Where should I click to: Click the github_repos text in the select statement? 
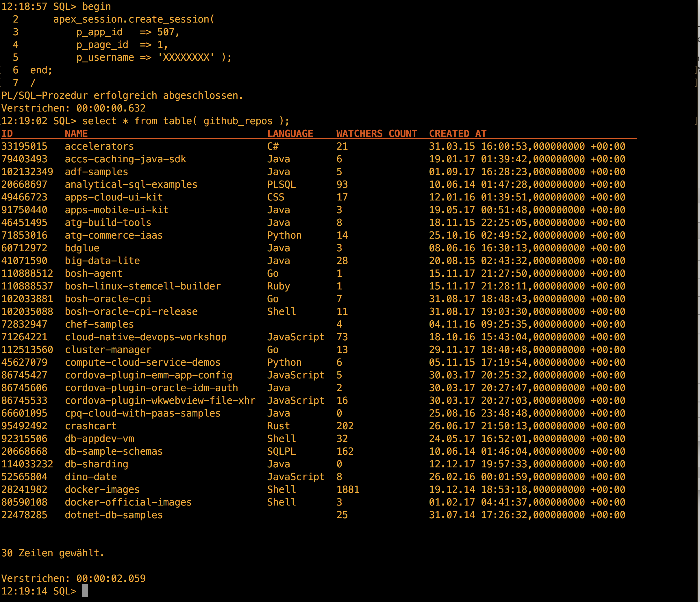click(x=238, y=121)
